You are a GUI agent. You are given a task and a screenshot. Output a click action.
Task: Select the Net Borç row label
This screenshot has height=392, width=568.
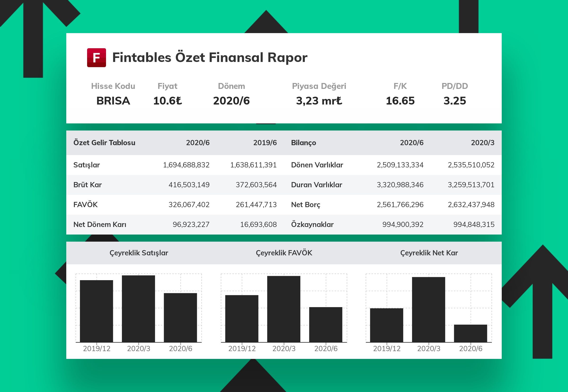pyautogui.click(x=306, y=205)
